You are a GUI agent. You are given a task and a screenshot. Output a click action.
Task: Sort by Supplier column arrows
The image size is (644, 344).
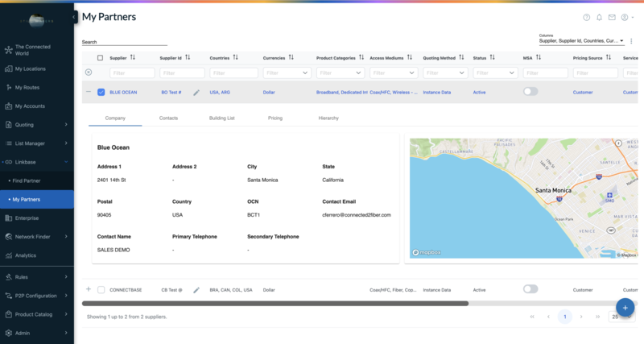(x=133, y=57)
